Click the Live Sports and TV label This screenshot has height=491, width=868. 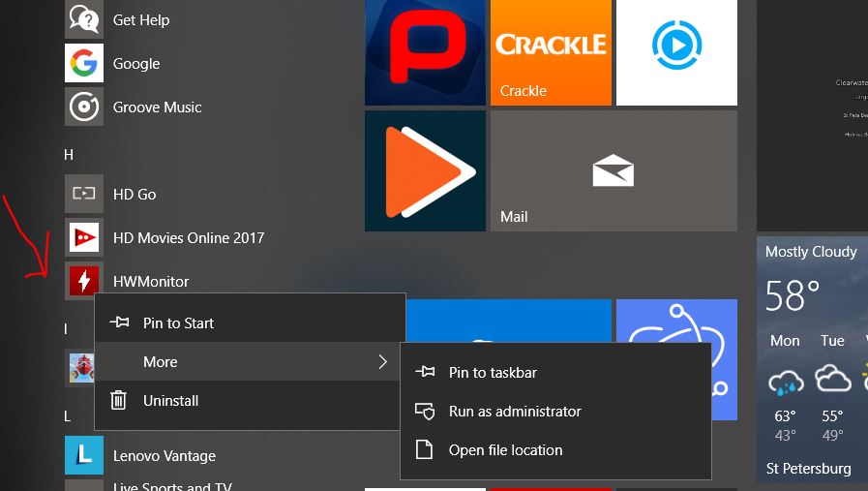[172, 486]
